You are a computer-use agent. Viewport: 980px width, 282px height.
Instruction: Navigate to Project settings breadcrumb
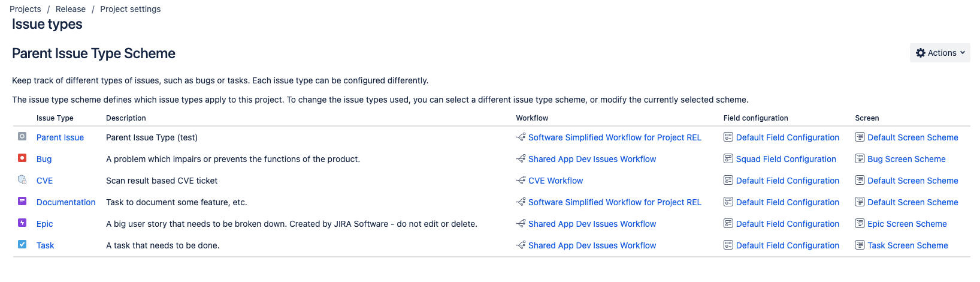(x=130, y=9)
